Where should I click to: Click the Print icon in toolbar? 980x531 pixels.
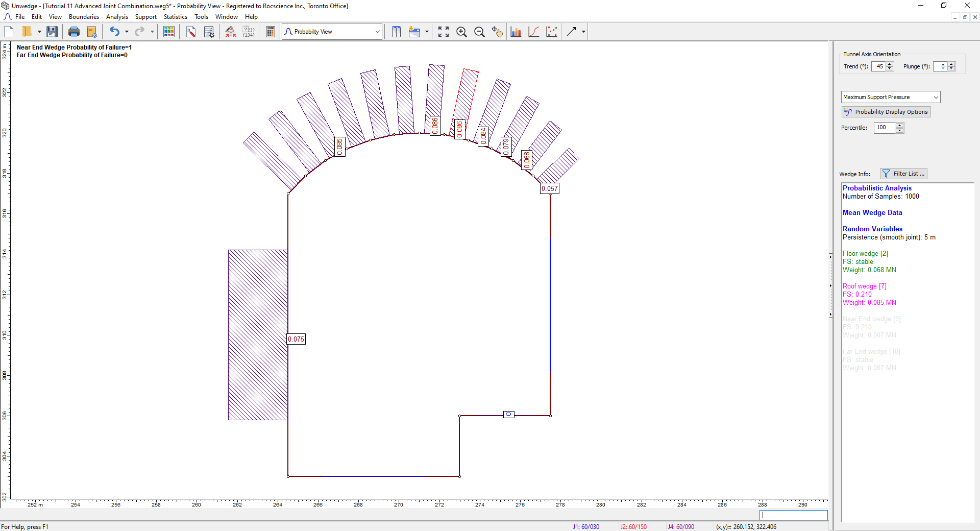point(74,32)
